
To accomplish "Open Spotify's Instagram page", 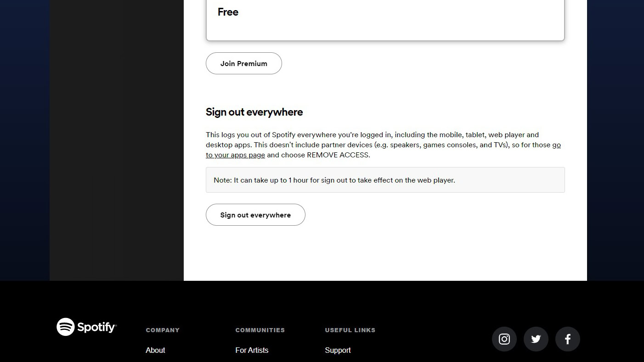I will [504, 339].
